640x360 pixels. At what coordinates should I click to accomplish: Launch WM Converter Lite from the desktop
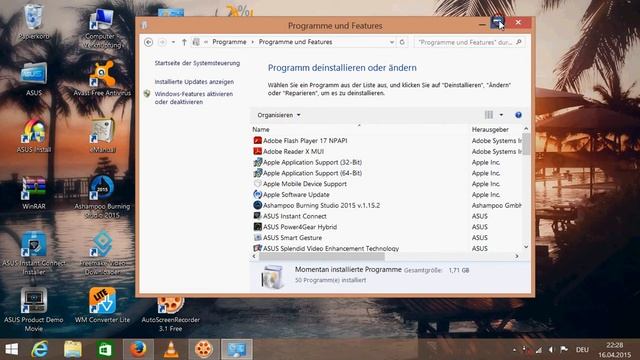click(102, 305)
